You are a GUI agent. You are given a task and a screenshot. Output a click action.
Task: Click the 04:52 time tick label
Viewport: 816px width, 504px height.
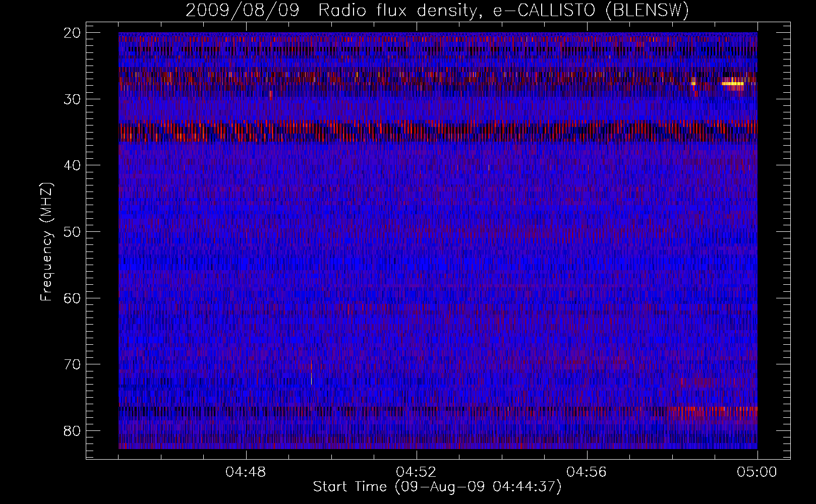click(x=416, y=472)
